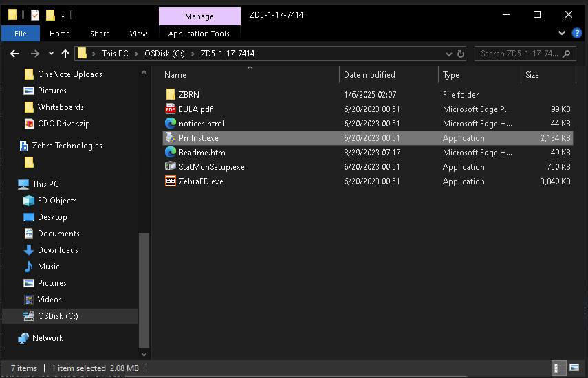
Task: Sort files by Date modified column
Action: coord(369,75)
